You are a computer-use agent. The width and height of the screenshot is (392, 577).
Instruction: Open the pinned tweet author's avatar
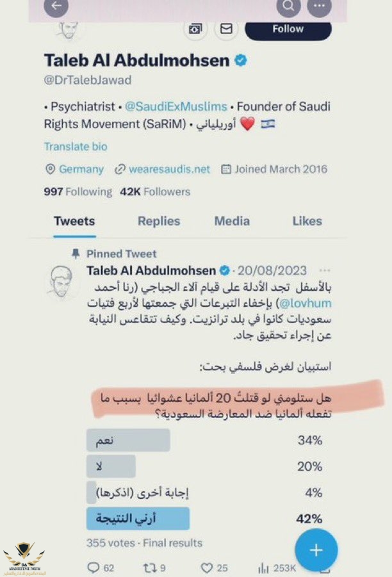pos(64,279)
